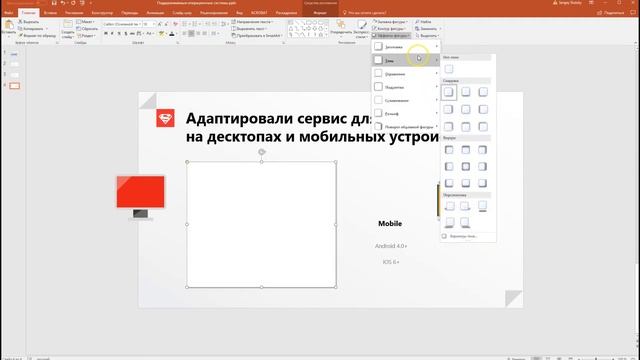The width and height of the screenshot is (640, 360).
Task: Click the white rectangle's rotation handle
Action: tap(262, 152)
